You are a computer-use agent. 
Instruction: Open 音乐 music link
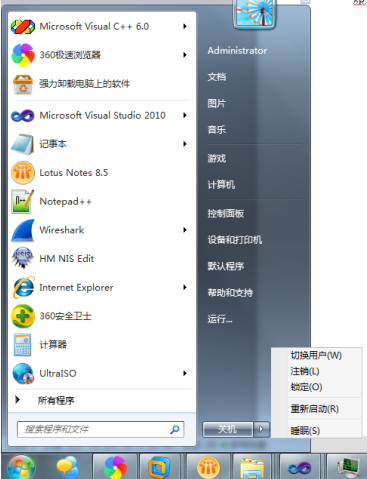pyautogui.click(x=217, y=130)
